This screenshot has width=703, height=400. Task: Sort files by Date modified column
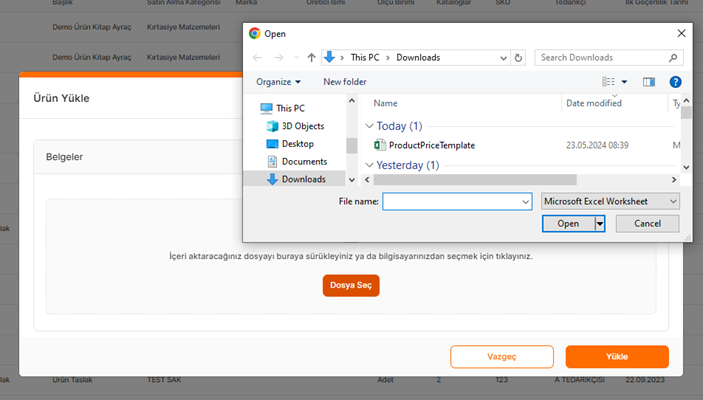pyautogui.click(x=594, y=103)
